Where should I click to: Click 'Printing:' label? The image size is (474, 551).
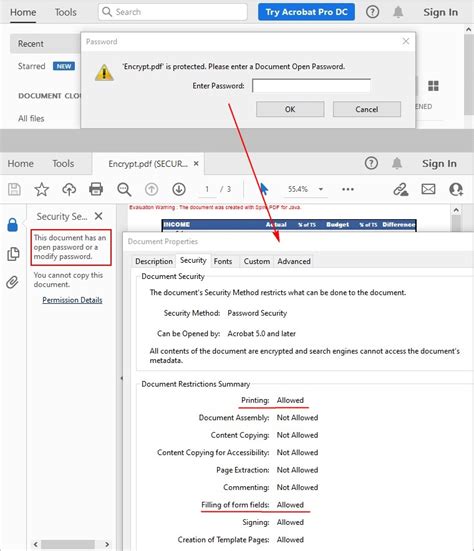click(x=255, y=400)
